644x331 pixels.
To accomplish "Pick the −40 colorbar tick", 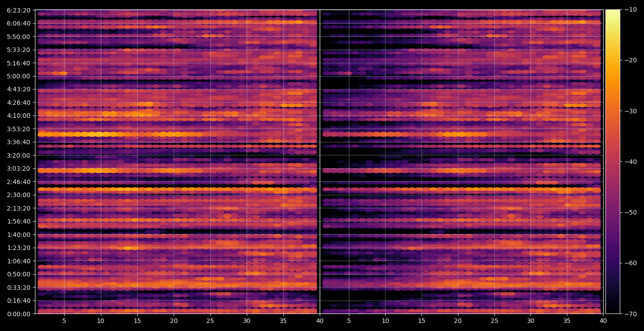I will point(630,162).
